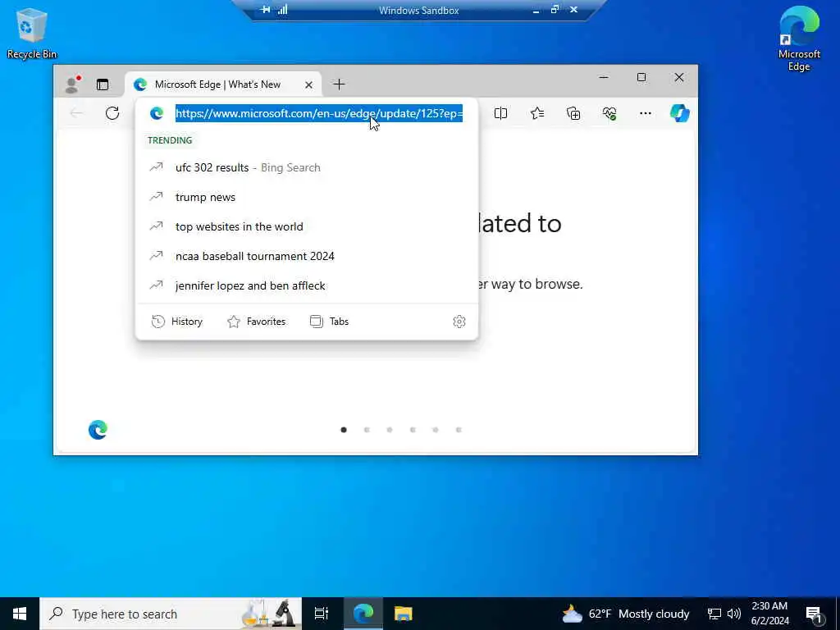Screen dimensions: 840x630
Task: Open the Windows Start menu
Action: (20, 614)
